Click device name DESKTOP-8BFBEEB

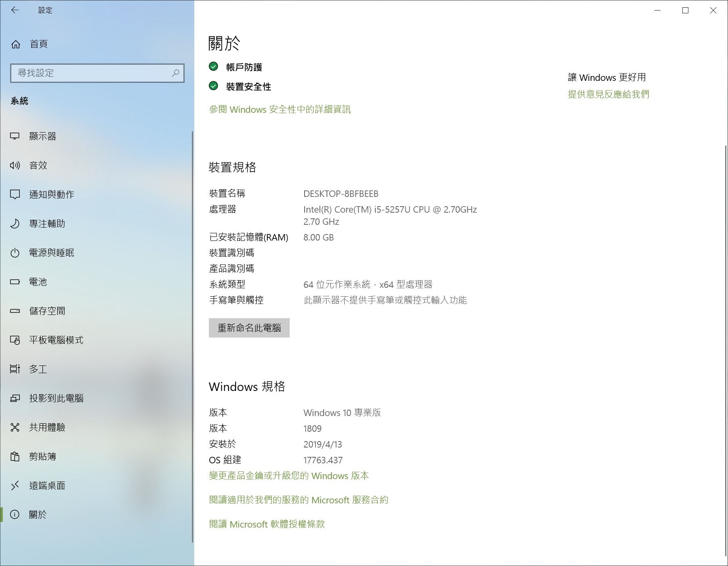[x=341, y=194]
